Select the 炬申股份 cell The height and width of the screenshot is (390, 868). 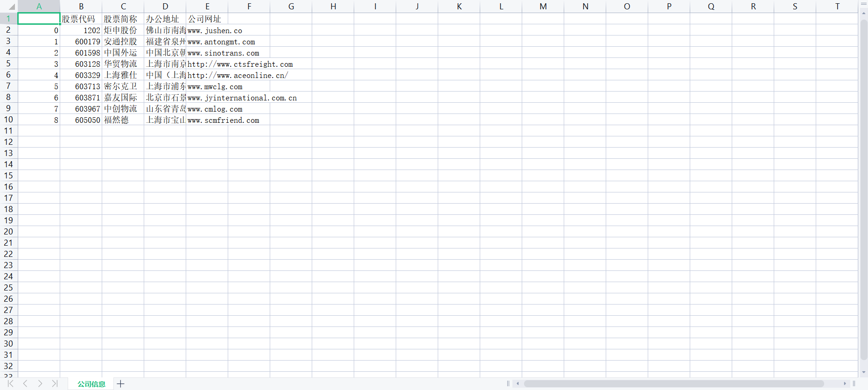click(123, 30)
